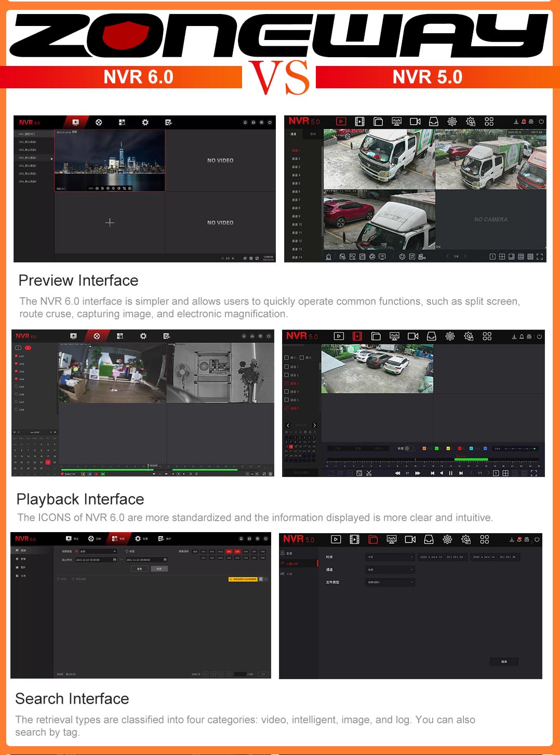
Task: Open the storage tray icon in NVR 5.0 Preview
Action: pyautogui.click(x=434, y=121)
